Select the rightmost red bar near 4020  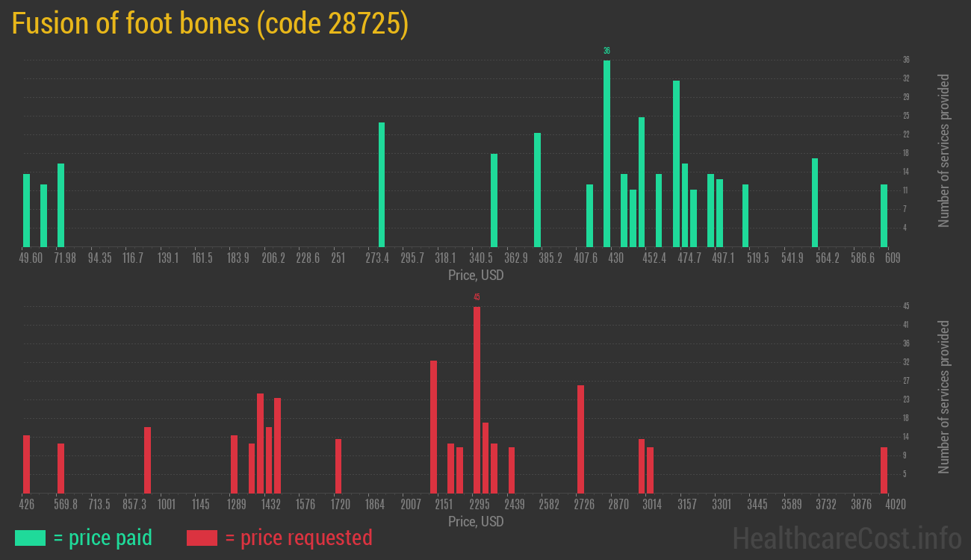coord(884,470)
